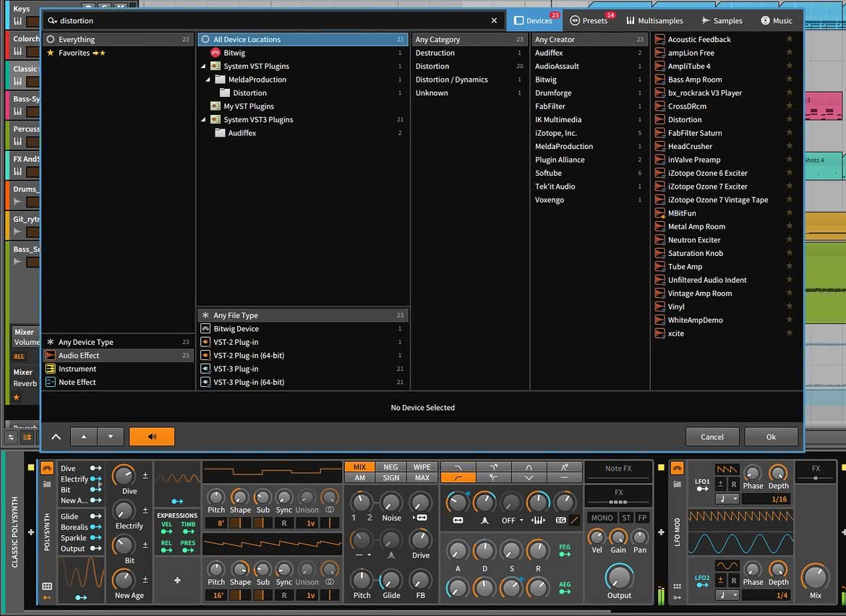Click the Cancel button
846x616 pixels.
point(712,437)
